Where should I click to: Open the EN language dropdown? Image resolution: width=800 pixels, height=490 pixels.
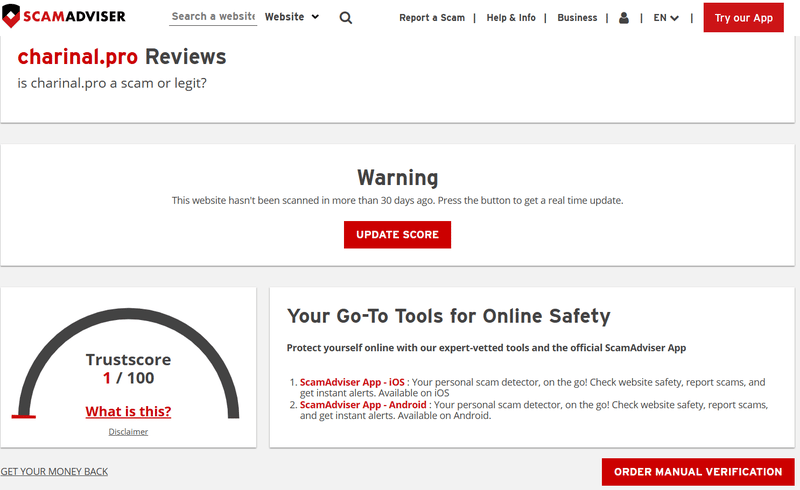point(666,18)
